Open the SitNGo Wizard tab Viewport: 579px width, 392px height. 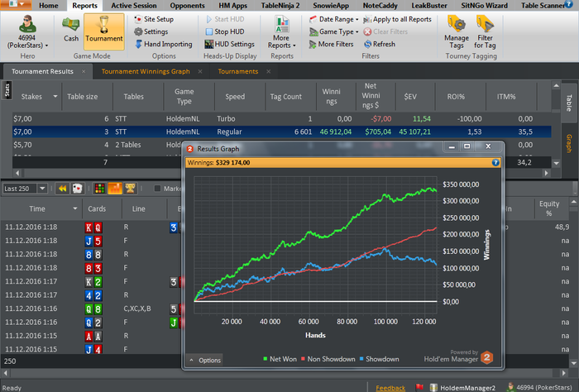pos(484,6)
